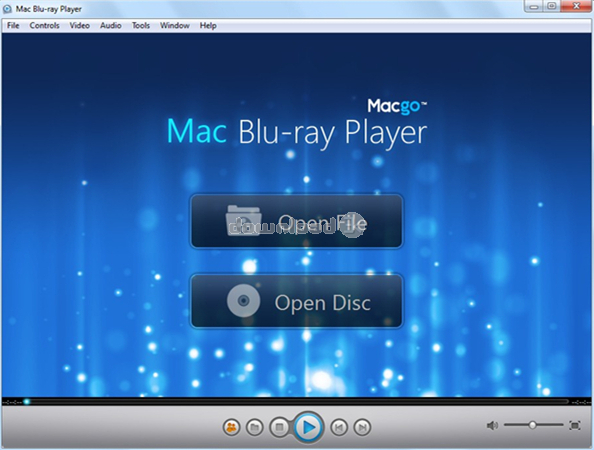This screenshot has width=594, height=450.
Task: Mute audio via the speaker icon
Action: (492, 425)
